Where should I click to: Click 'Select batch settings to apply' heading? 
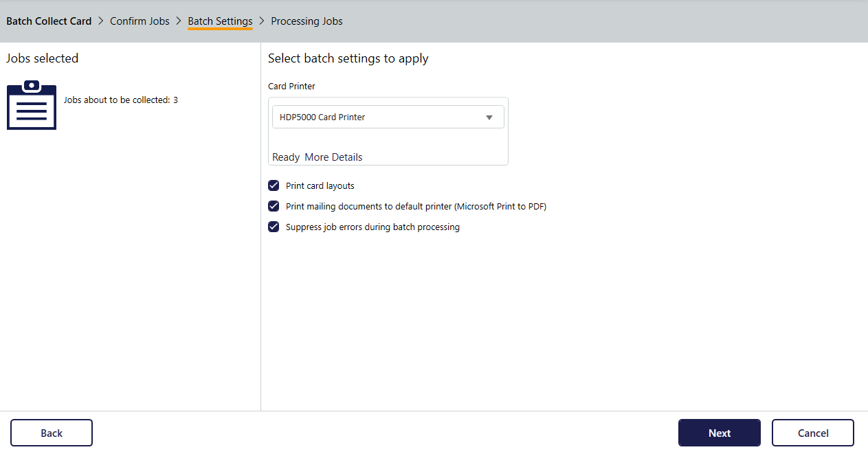pyautogui.click(x=348, y=59)
